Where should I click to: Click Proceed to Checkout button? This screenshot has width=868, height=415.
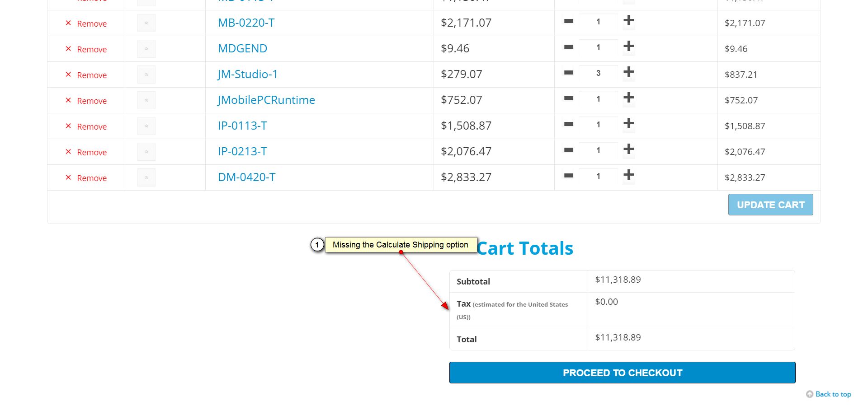(x=622, y=373)
